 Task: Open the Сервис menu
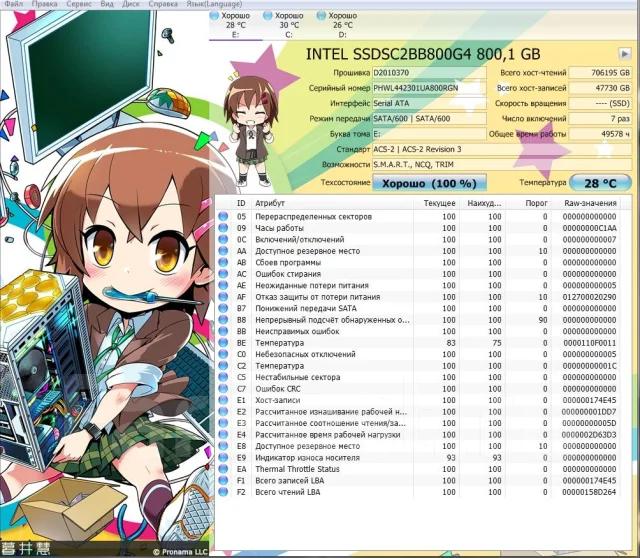[79, 4]
